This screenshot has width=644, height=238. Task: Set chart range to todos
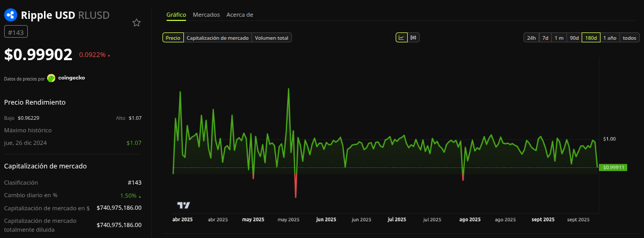click(629, 38)
